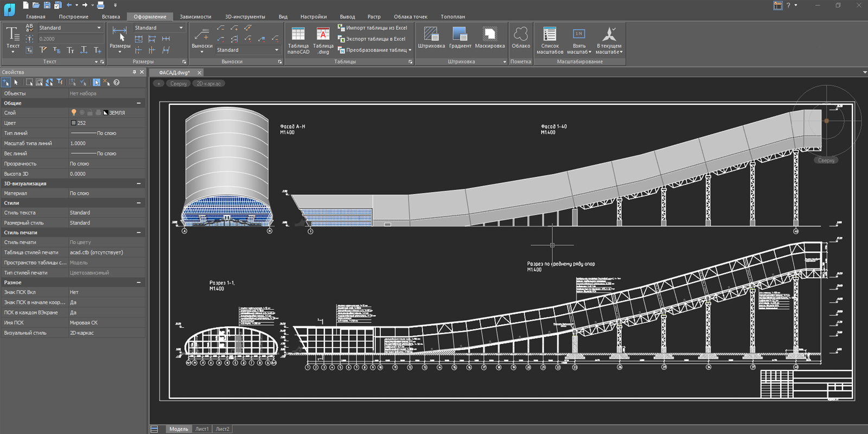Click Экспорт таблицы в Excel
Screen dimensions: 868x434
[372, 39]
